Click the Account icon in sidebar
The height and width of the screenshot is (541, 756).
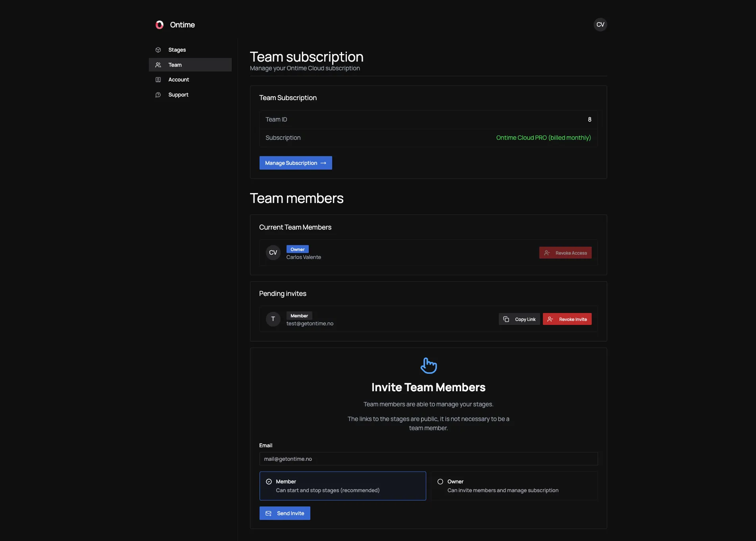(158, 79)
